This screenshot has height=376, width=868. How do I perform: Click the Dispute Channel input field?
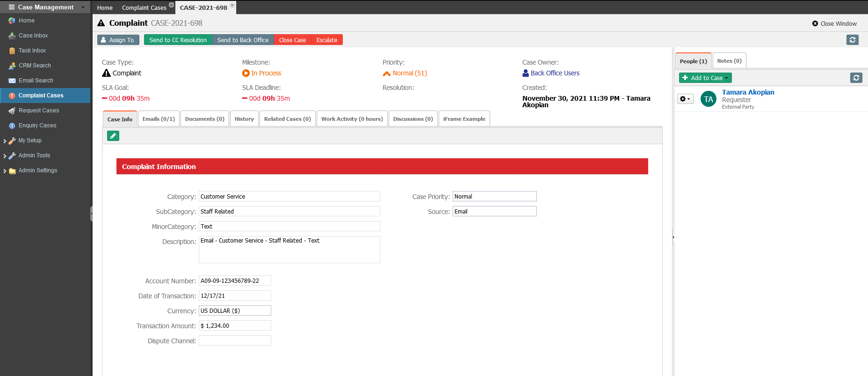(235, 340)
